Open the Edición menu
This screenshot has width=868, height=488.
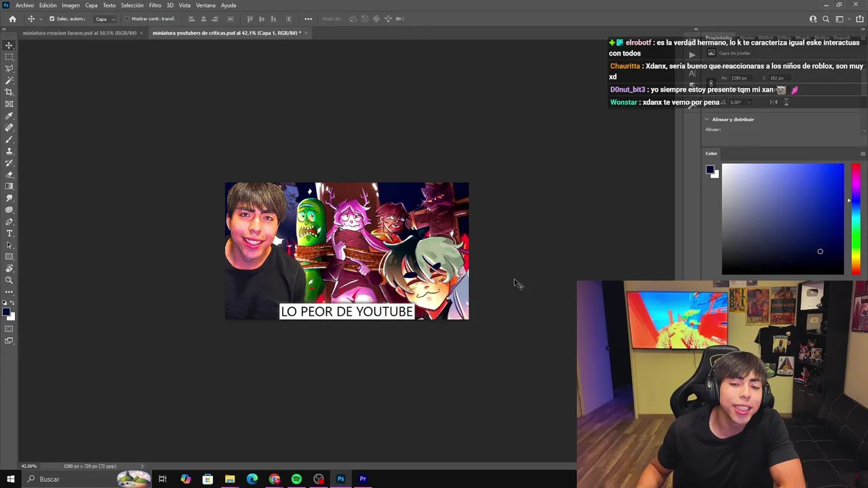coord(47,5)
